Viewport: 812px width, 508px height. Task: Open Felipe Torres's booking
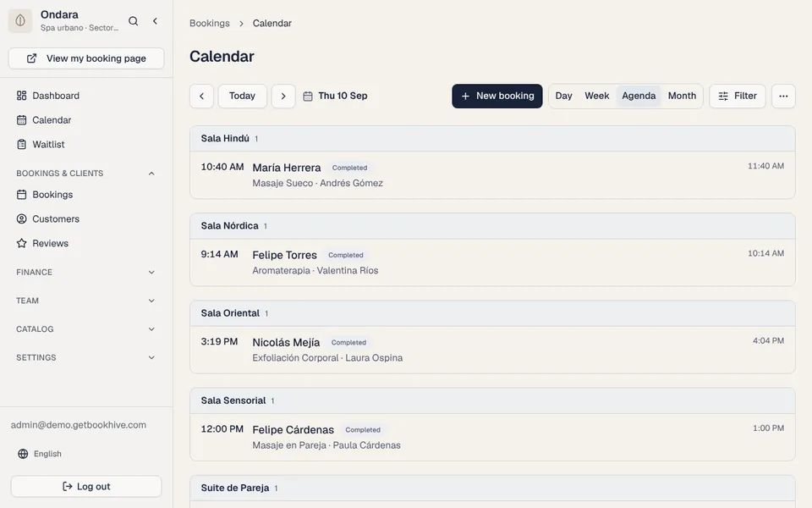coord(492,262)
